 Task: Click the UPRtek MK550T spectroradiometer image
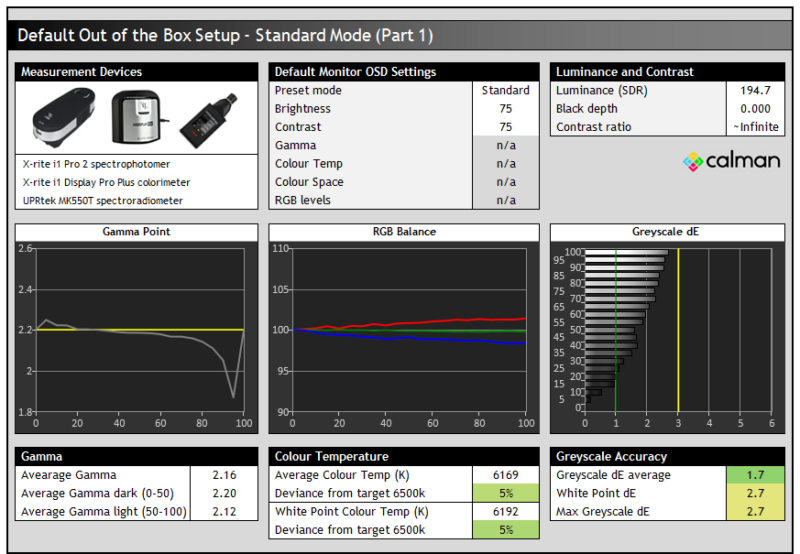pos(211,117)
